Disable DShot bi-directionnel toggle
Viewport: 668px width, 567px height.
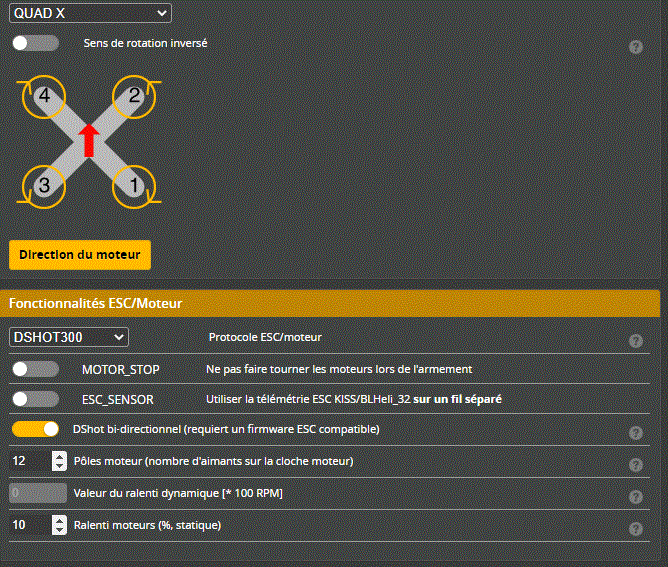pos(35,429)
